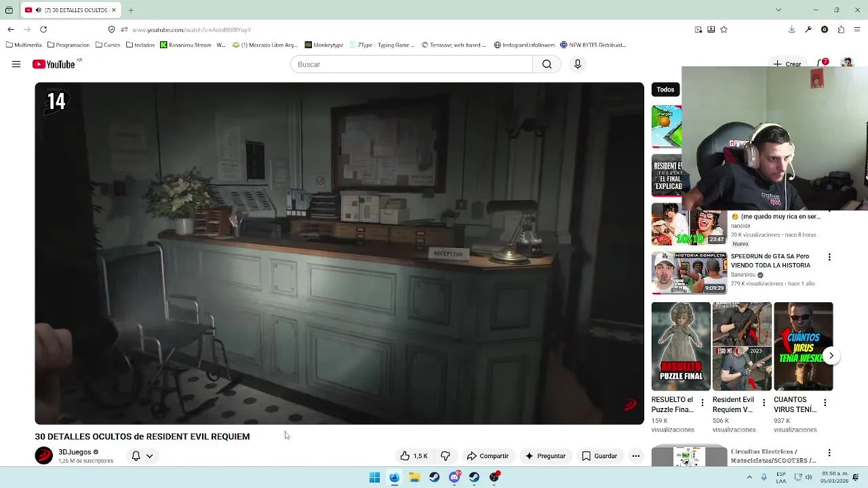Open File Explorer from the taskbar
Screen dimensions: 868x488
pyautogui.click(x=414, y=477)
